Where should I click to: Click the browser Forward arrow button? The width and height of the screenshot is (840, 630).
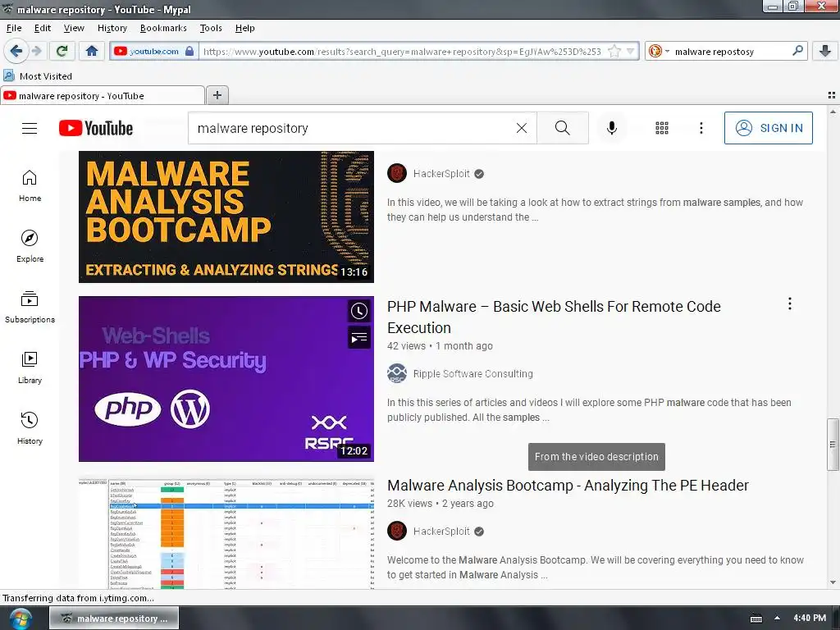36,51
